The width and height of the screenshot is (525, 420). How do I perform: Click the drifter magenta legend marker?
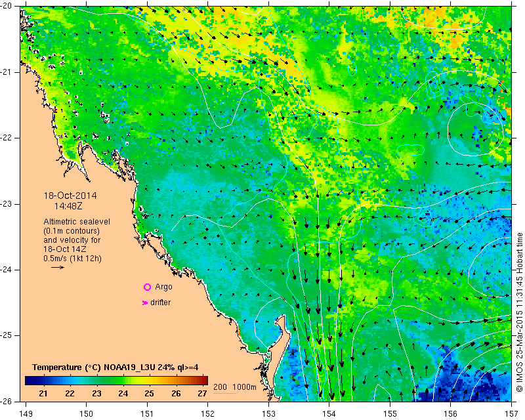point(145,303)
